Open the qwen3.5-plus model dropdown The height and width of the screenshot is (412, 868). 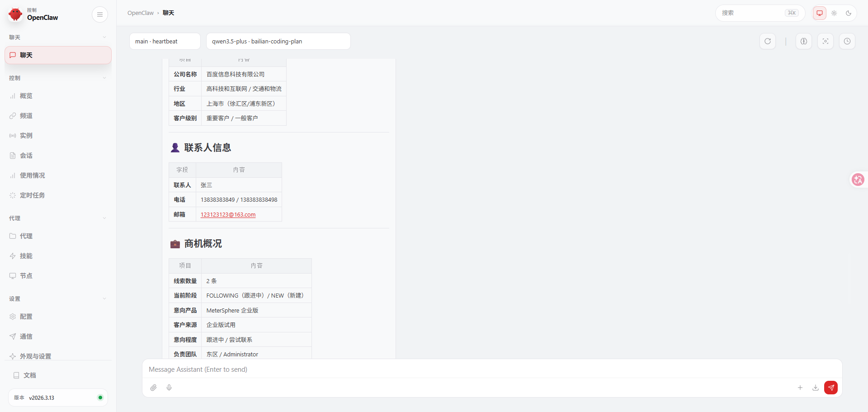pos(278,41)
